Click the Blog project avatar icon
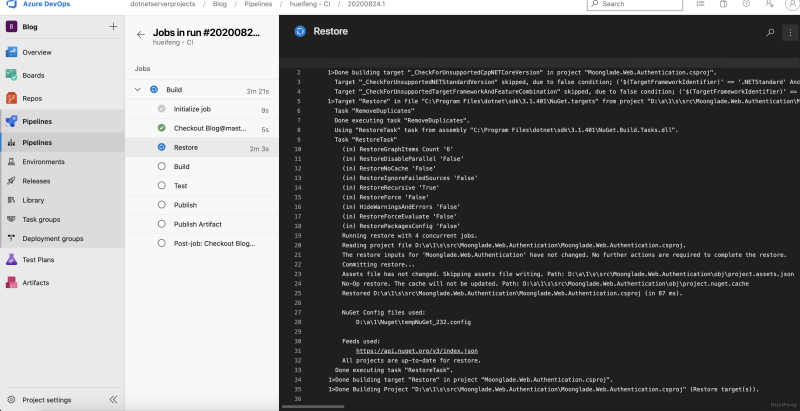The image size is (800, 411). 11,27
